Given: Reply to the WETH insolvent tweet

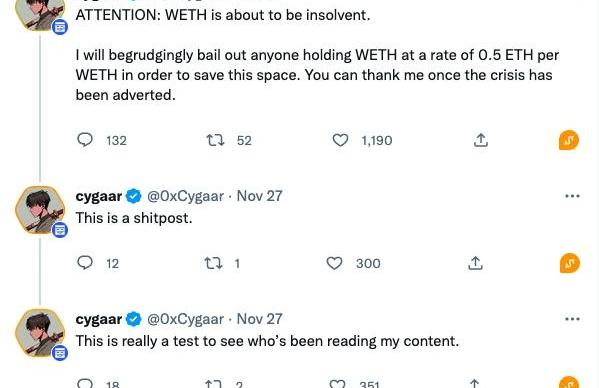Looking at the screenshot, I should tap(85, 140).
